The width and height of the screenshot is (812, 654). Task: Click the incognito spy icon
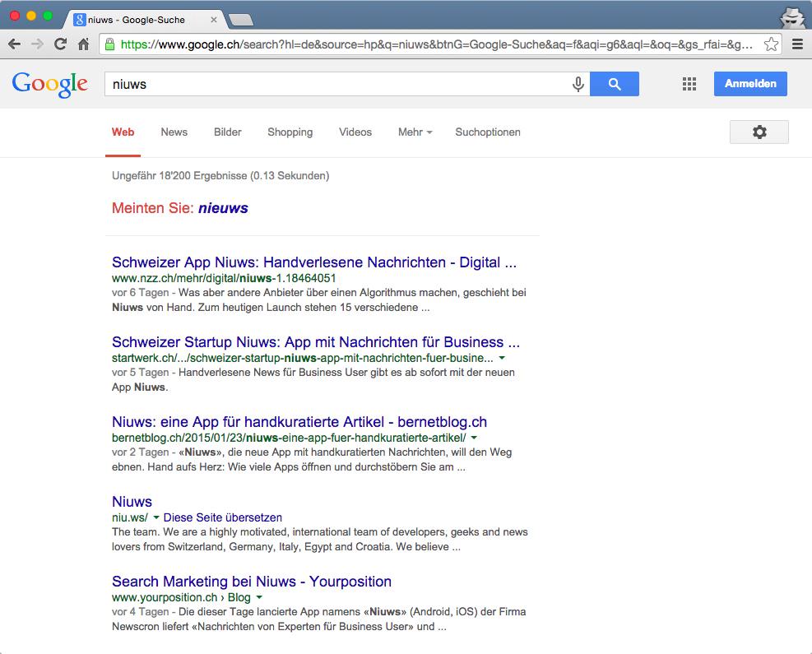click(x=792, y=17)
